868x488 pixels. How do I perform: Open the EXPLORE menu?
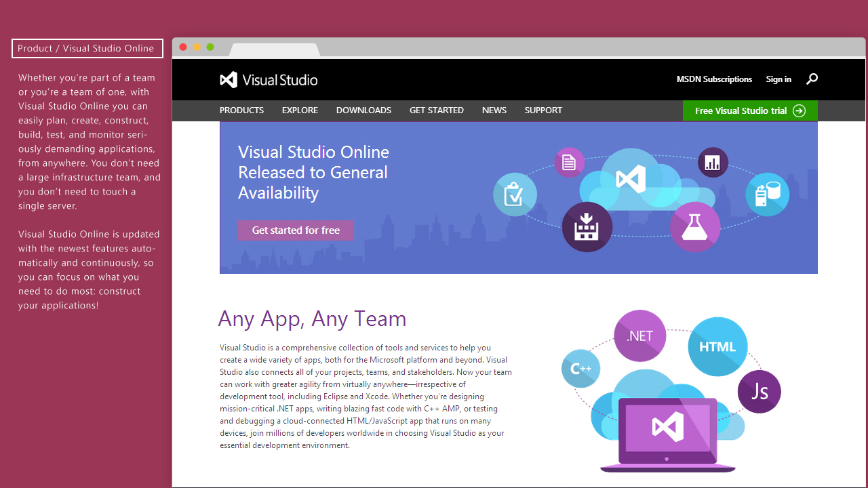300,110
